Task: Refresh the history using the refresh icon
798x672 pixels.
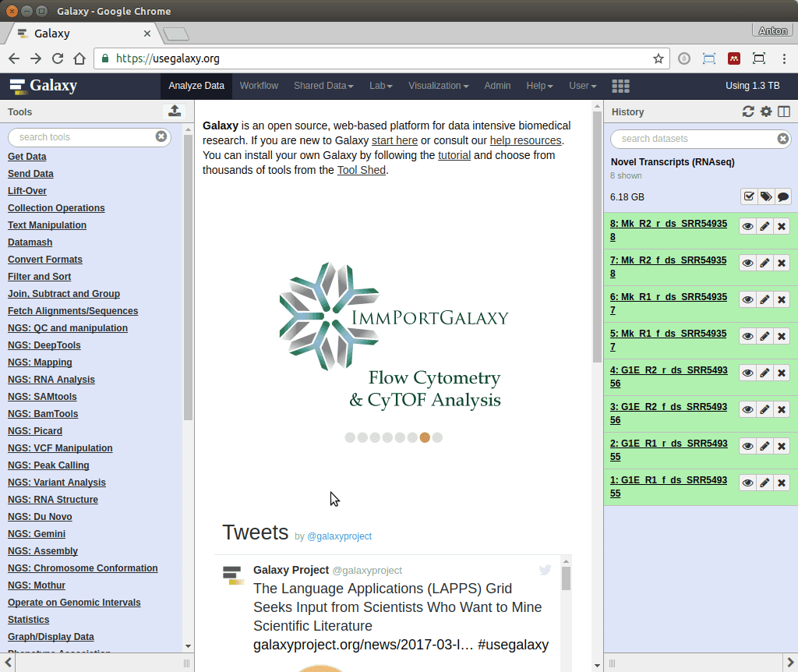Action: coord(748,111)
